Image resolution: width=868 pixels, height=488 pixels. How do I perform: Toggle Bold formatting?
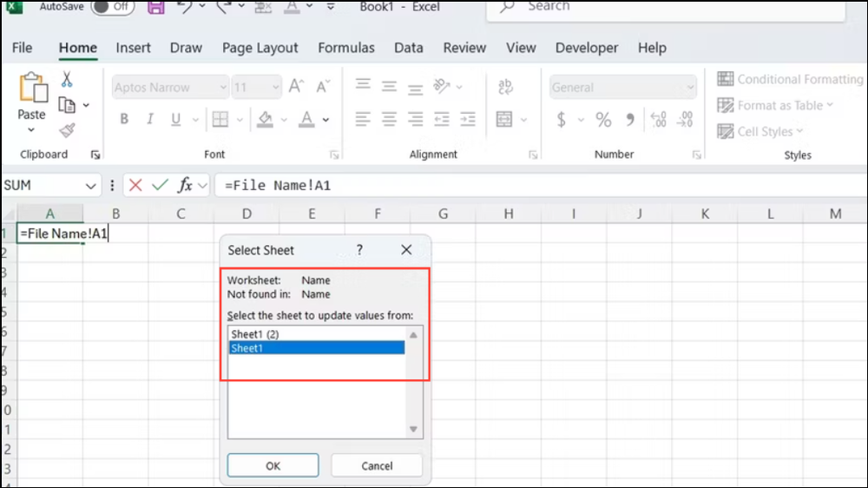click(x=124, y=119)
